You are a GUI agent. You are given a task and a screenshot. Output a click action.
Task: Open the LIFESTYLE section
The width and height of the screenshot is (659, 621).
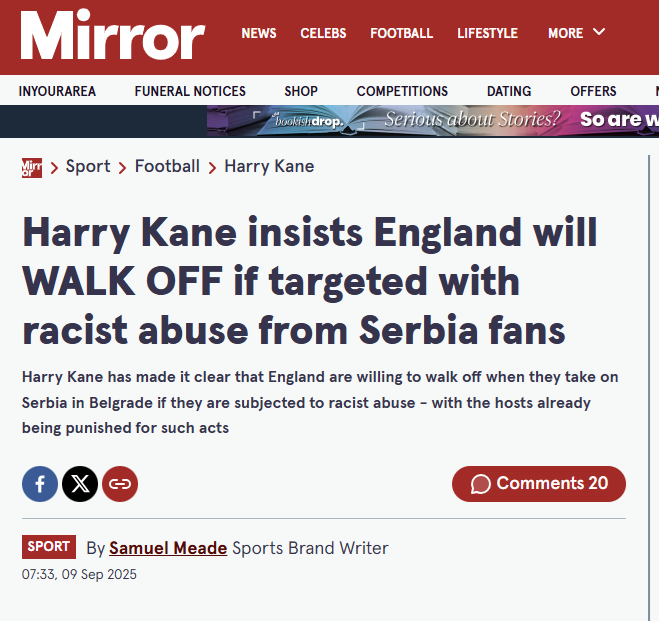[x=487, y=33]
